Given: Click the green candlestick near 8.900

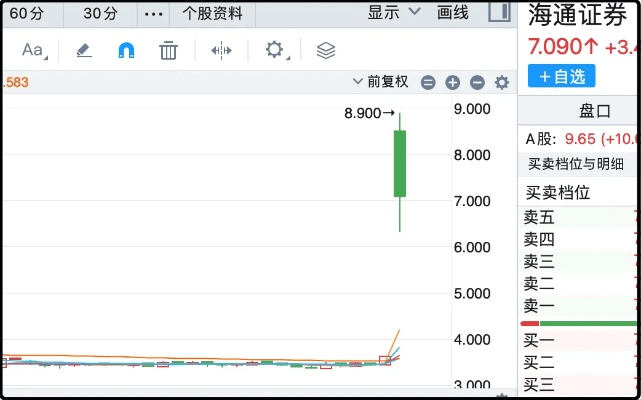Looking at the screenshot, I should tap(400, 163).
